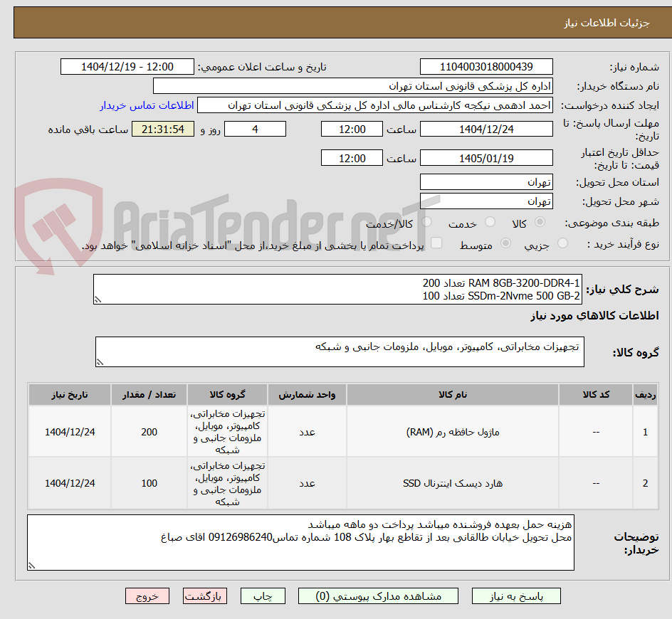672x619 pixels.
Task: Click the شرح کلی نیاز text area
Action: click(337, 290)
